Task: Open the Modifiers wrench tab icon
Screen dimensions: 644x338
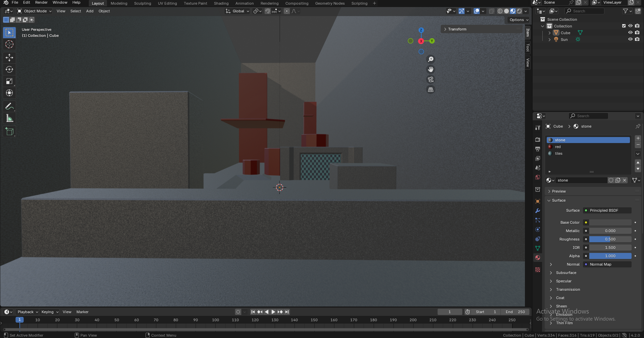Action: [x=538, y=211]
